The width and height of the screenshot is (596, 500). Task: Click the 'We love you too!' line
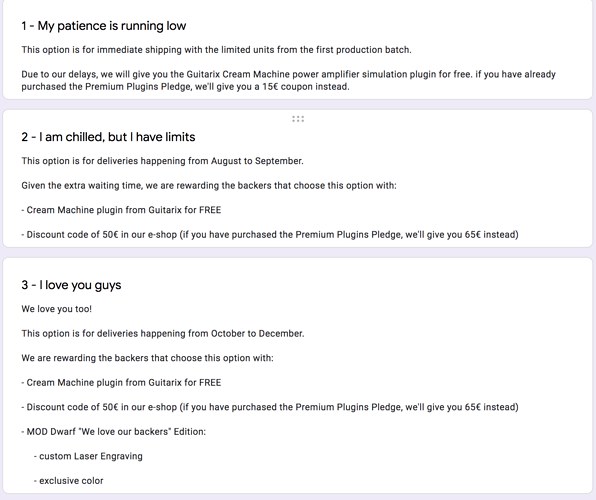click(57, 309)
